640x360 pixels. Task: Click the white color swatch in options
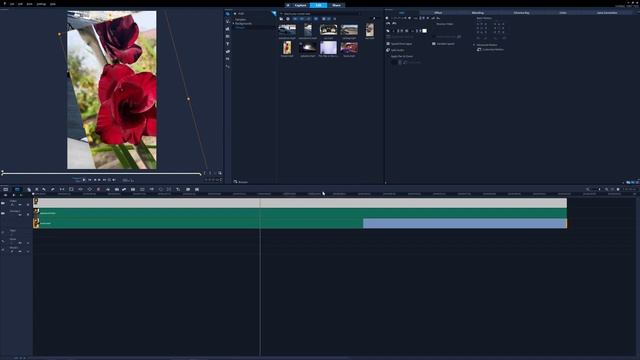[x=424, y=31]
